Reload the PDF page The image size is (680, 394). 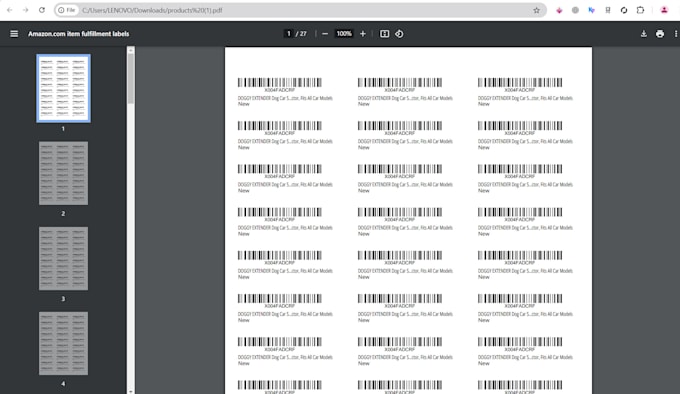pyautogui.click(x=42, y=10)
